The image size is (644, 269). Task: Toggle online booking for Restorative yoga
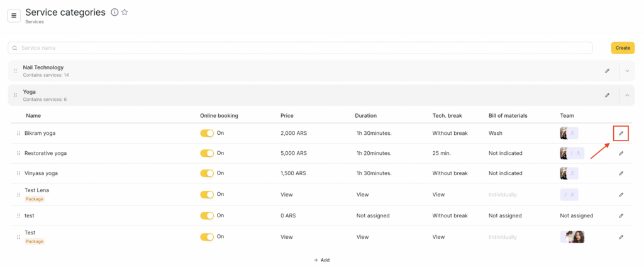tap(207, 153)
